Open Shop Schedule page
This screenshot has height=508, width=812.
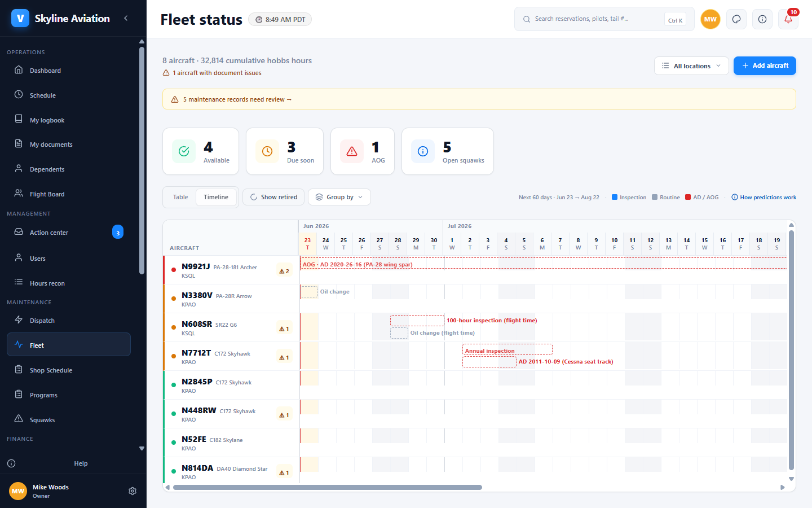(x=69, y=370)
